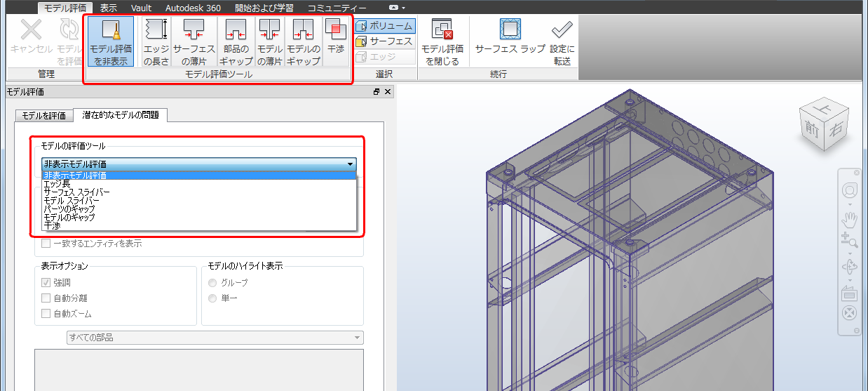
Task: Float the モデル評価 panel via restore icon
Action: tap(377, 91)
